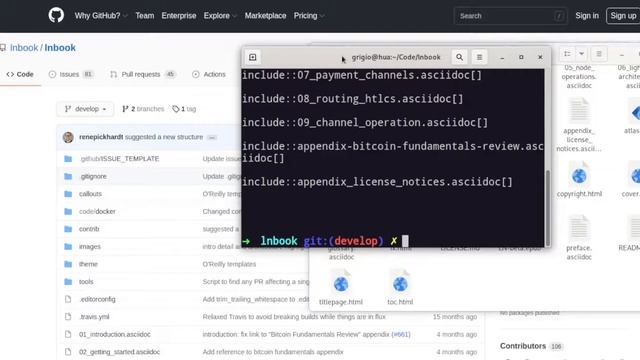The width and height of the screenshot is (640, 360).
Task: Click renepickhardt's avatar image
Action: (68, 137)
